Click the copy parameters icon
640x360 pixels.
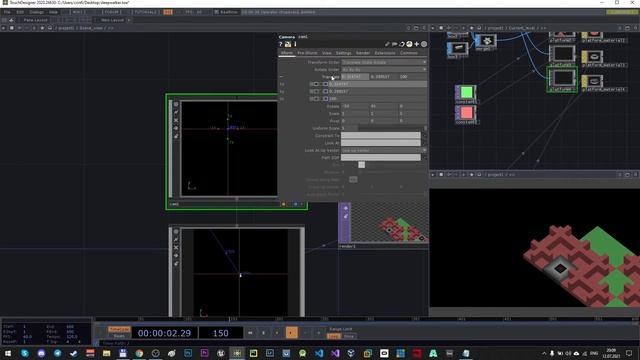[x=402, y=44]
